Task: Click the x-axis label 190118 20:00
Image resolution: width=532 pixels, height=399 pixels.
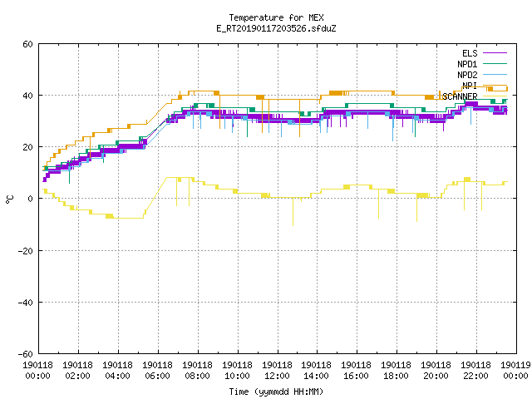Action: tap(436, 371)
